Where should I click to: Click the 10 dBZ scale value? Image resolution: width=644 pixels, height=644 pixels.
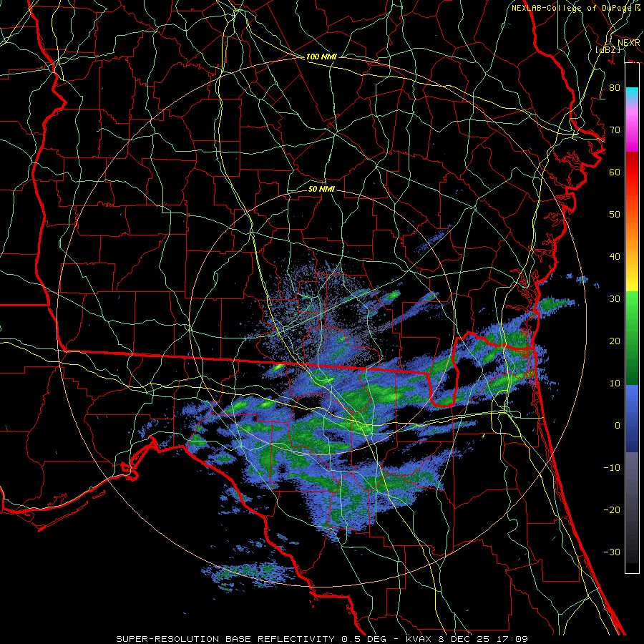(x=615, y=384)
